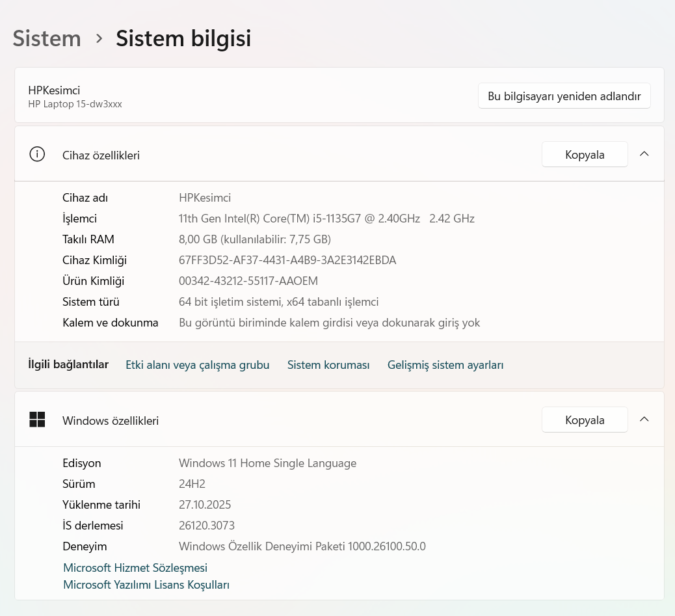Image resolution: width=675 pixels, height=616 pixels.
Task: Open 'Etki alanı veya çalışma grubu' link
Action: (197, 365)
